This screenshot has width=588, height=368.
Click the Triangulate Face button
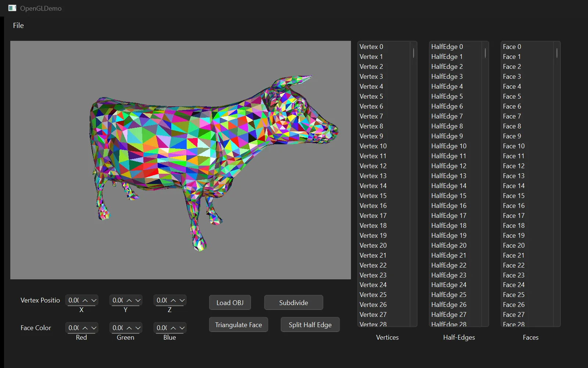tap(239, 325)
